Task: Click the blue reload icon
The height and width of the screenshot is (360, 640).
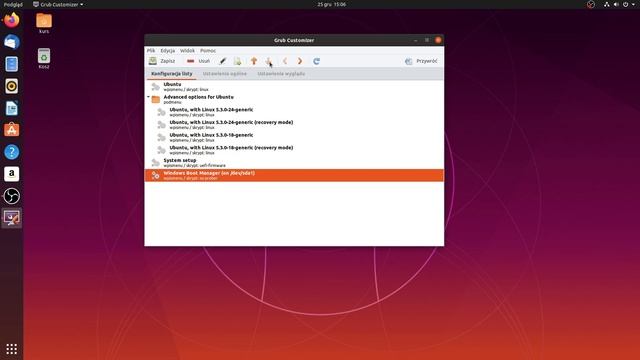Action: [316, 61]
